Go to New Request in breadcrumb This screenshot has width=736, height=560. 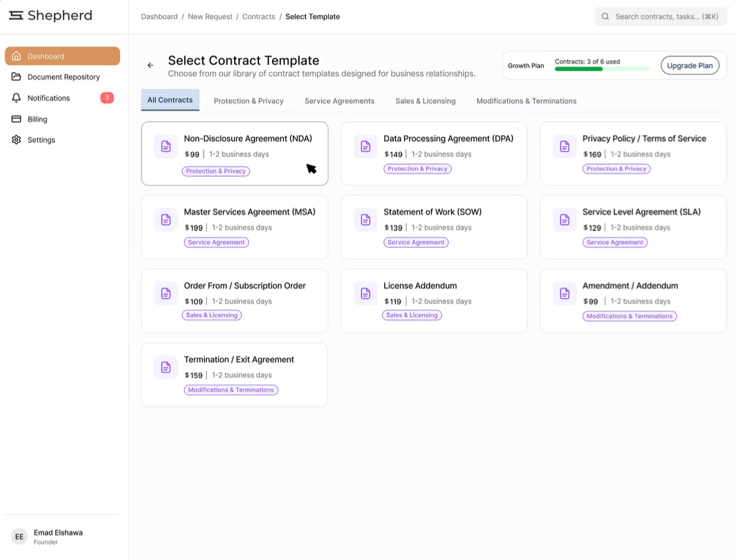(x=210, y=16)
